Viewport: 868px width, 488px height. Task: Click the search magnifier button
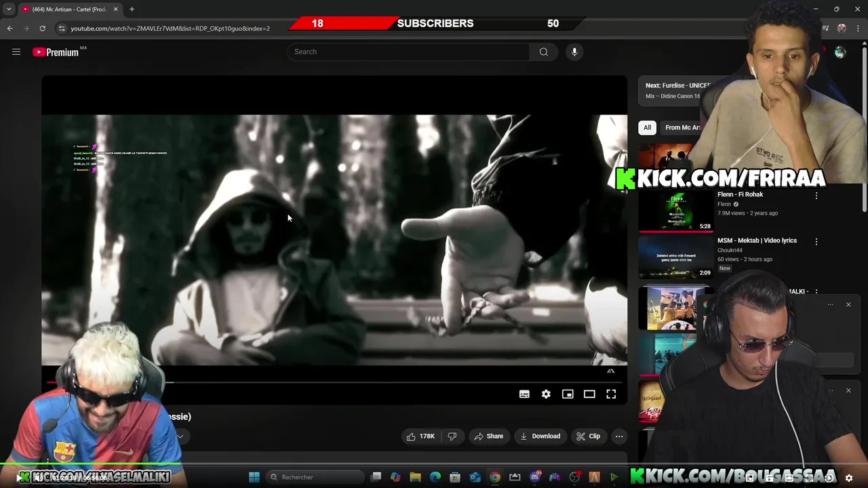click(543, 52)
